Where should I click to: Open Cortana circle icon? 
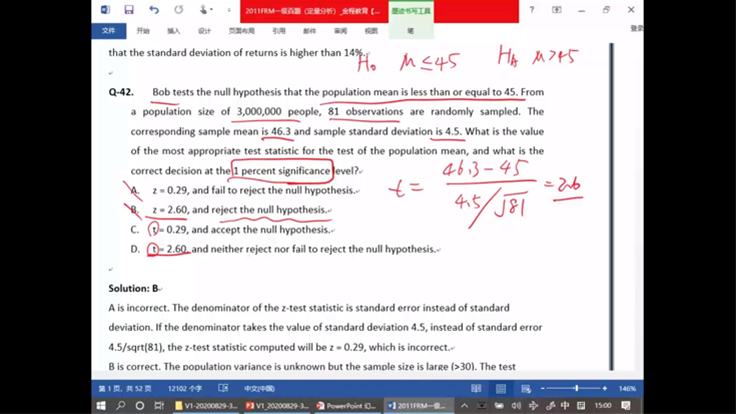coord(140,406)
